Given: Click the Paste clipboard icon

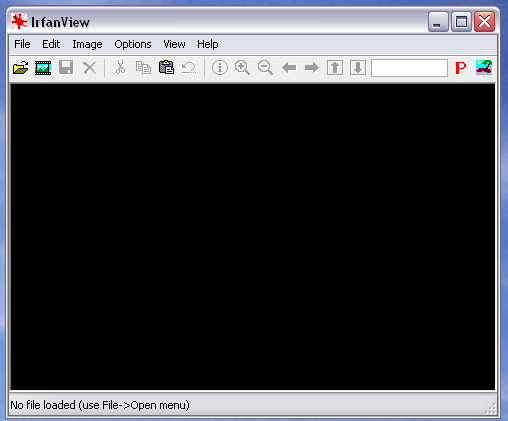Looking at the screenshot, I should pyautogui.click(x=166, y=67).
